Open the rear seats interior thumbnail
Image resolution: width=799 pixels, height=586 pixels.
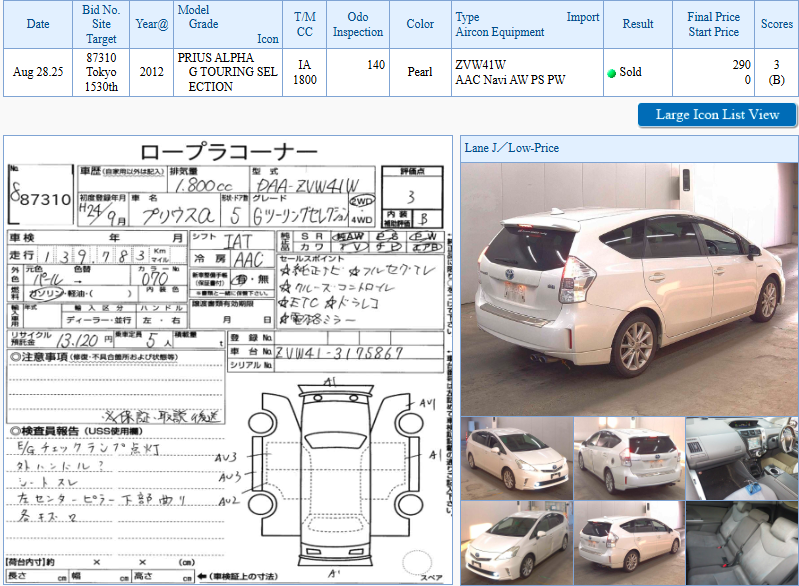741,542
